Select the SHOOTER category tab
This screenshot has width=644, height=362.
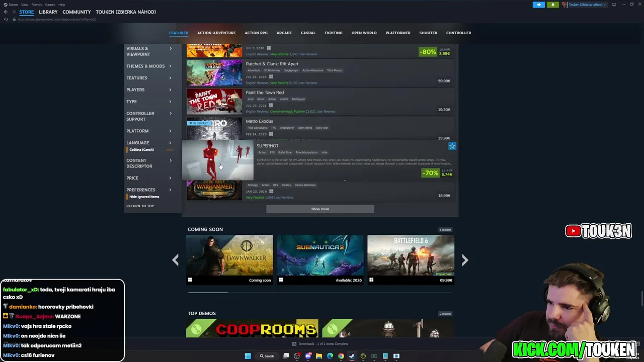pyautogui.click(x=428, y=33)
